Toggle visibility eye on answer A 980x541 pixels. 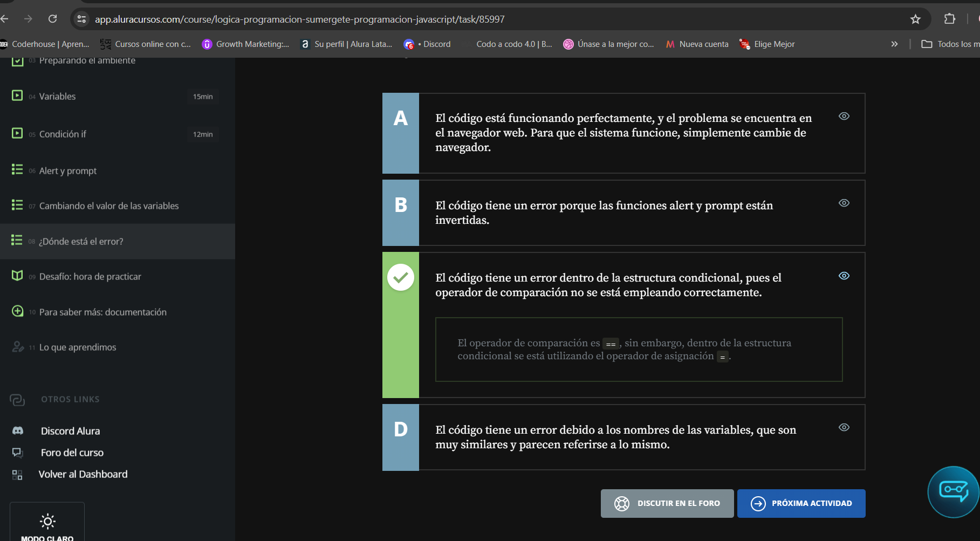(x=844, y=116)
